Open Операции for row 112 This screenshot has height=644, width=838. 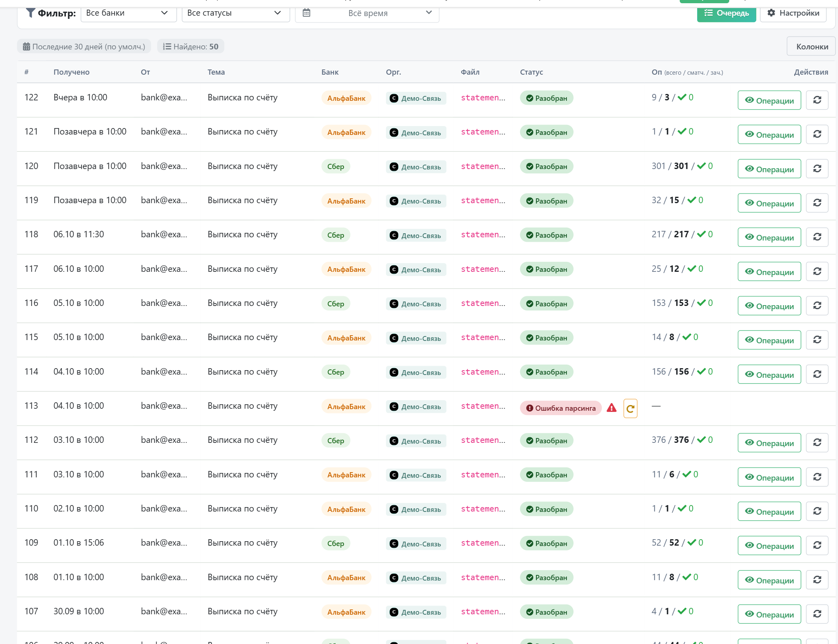[769, 443]
